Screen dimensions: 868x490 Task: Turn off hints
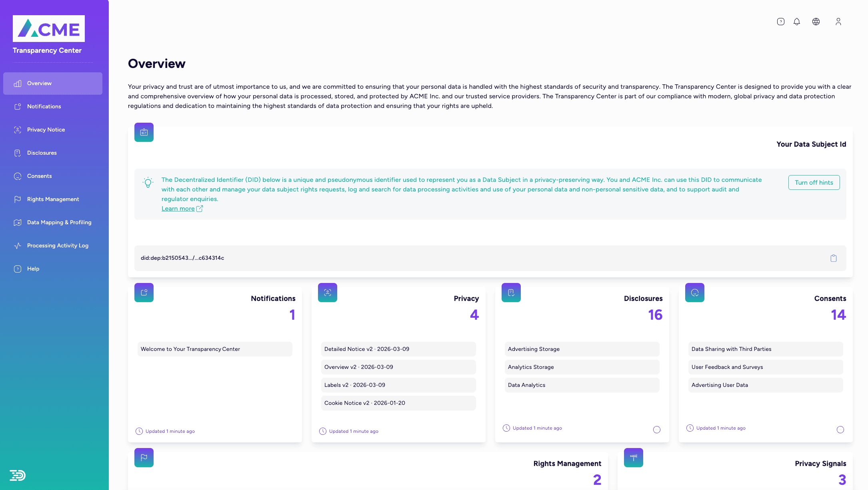(x=814, y=183)
